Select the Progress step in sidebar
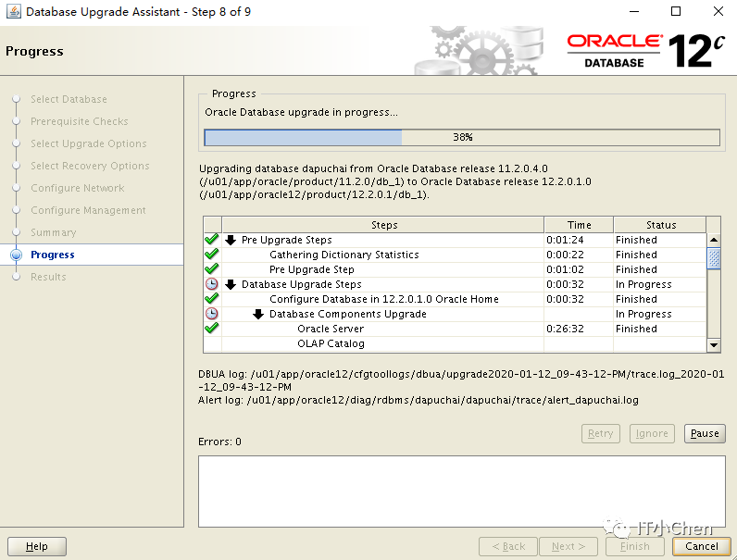This screenshot has height=560, width=737. (x=52, y=255)
